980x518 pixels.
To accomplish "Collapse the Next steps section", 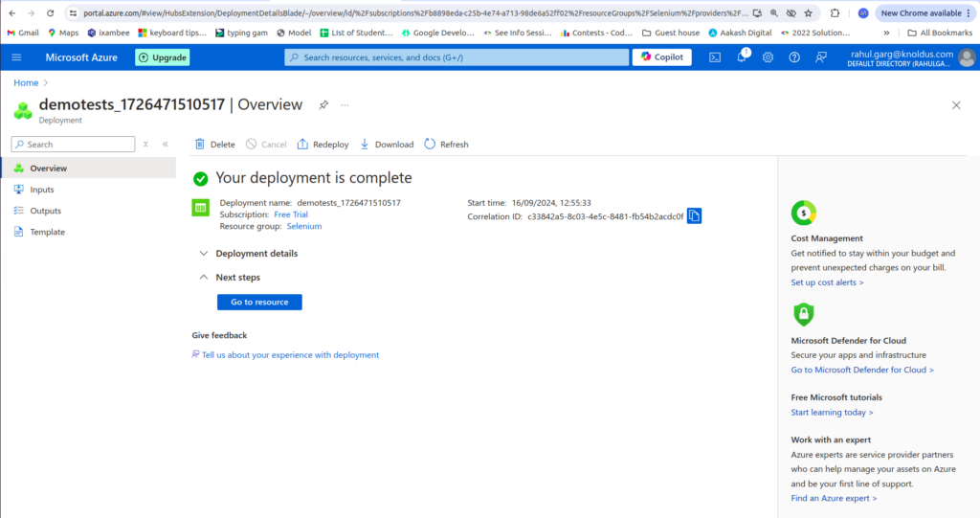I will [203, 278].
